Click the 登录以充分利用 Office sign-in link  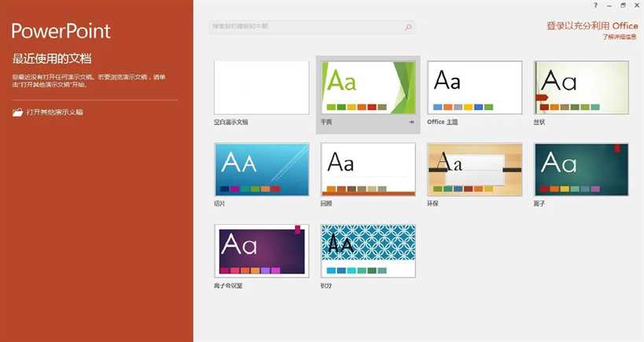click(x=591, y=26)
